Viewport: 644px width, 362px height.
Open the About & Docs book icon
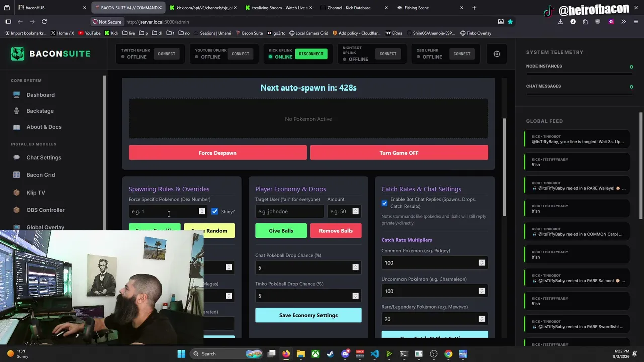[x=17, y=127]
